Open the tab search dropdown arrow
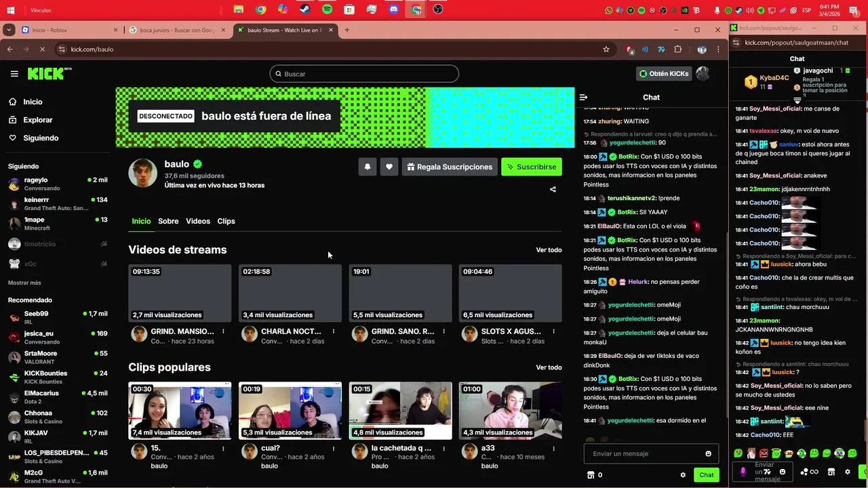 [9, 30]
